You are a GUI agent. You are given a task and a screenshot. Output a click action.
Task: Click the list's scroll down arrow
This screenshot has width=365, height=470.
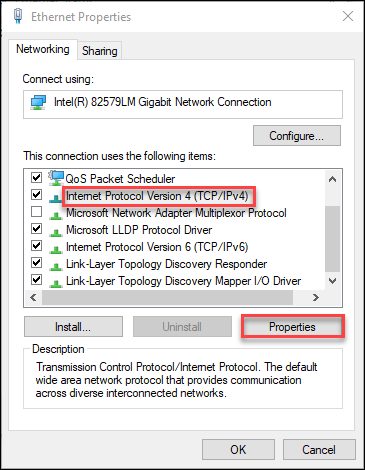coord(332,281)
